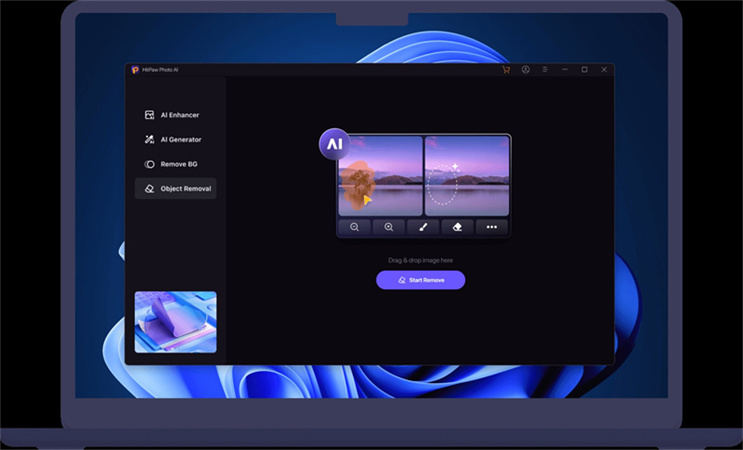Click the shopping cart icon
743x450 pixels.
coord(506,70)
